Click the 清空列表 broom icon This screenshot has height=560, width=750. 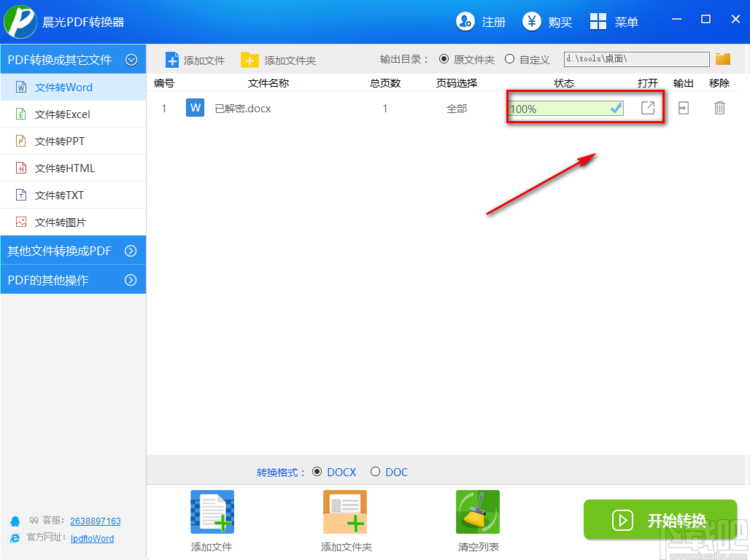pos(477,511)
